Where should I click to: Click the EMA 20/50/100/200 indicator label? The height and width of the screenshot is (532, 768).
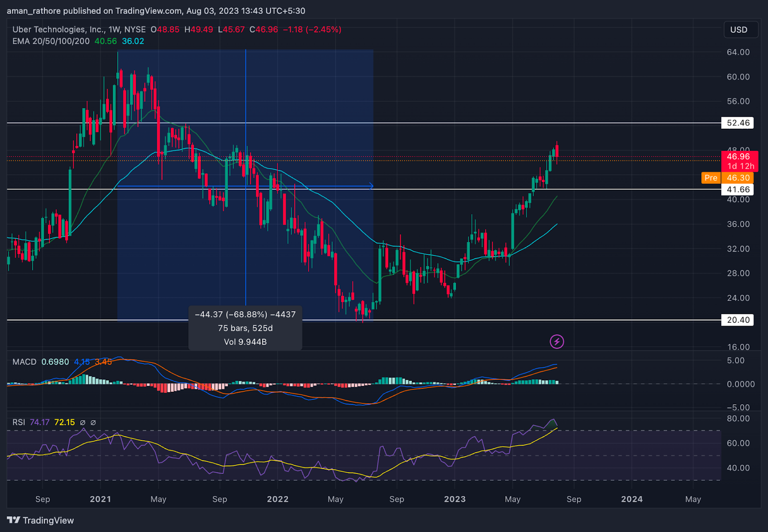[x=51, y=41]
